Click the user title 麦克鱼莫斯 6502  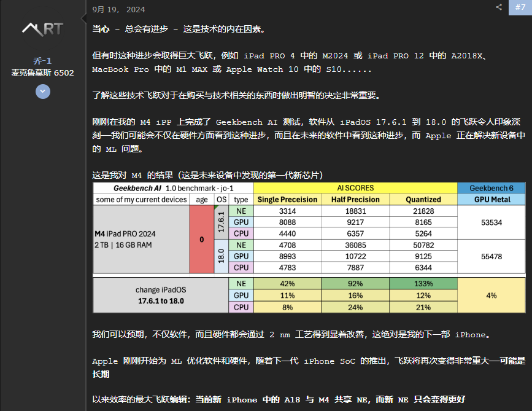[42, 72]
